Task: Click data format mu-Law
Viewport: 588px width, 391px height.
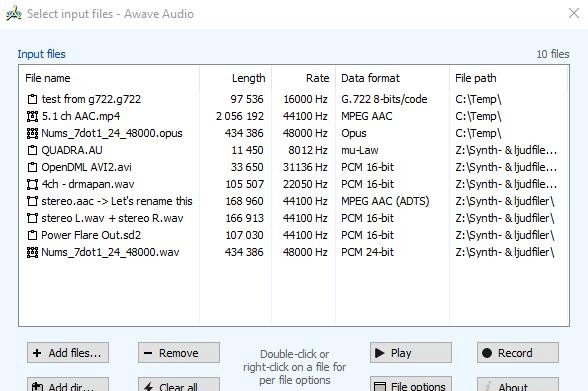Action: click(359, 150)
